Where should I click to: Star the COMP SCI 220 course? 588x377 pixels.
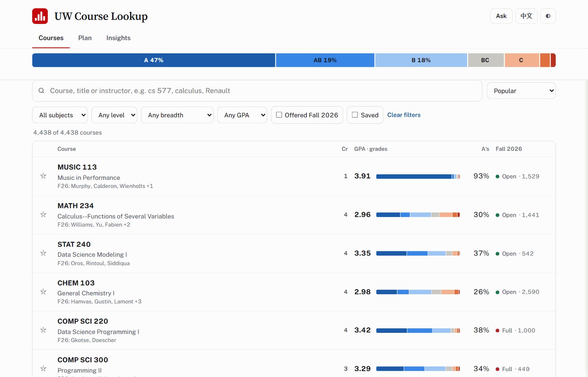click(43, 330)
